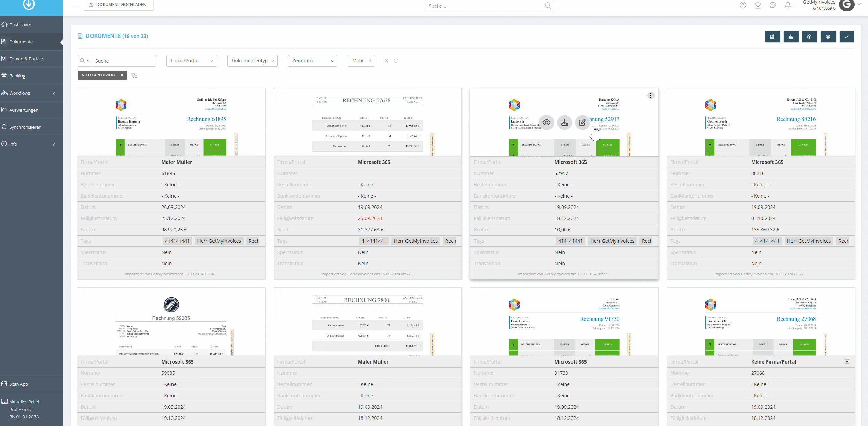Screen dimensions: 868x426
Task: Refresh the filters with the reload icon
Action: pos(396,60)
